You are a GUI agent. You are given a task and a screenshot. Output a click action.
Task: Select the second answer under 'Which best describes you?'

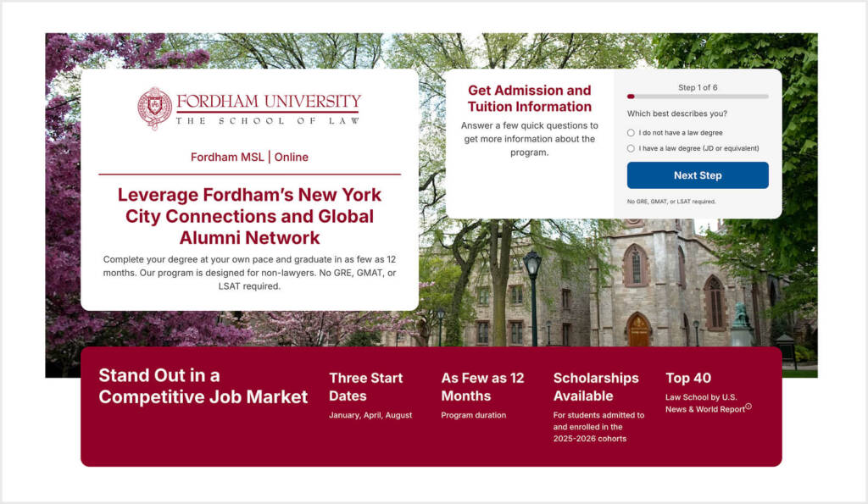point(630,148)
